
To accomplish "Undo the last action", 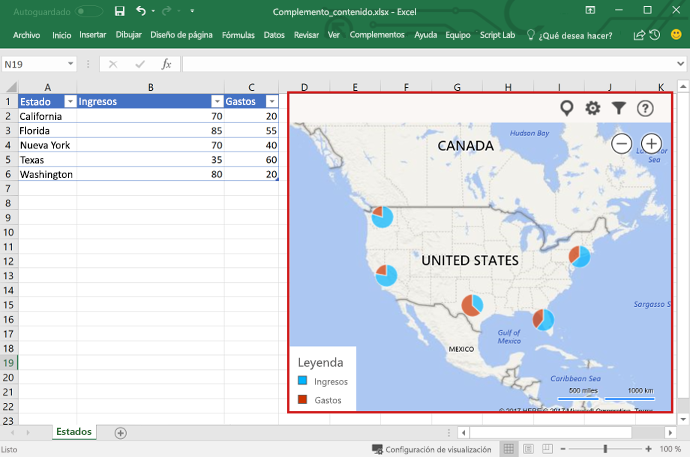I will (x=141, y=11).
